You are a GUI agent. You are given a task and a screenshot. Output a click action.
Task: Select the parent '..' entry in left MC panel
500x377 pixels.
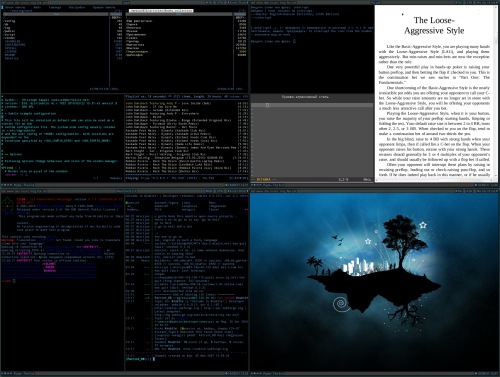pyautogui.click(x=5, y=17)
